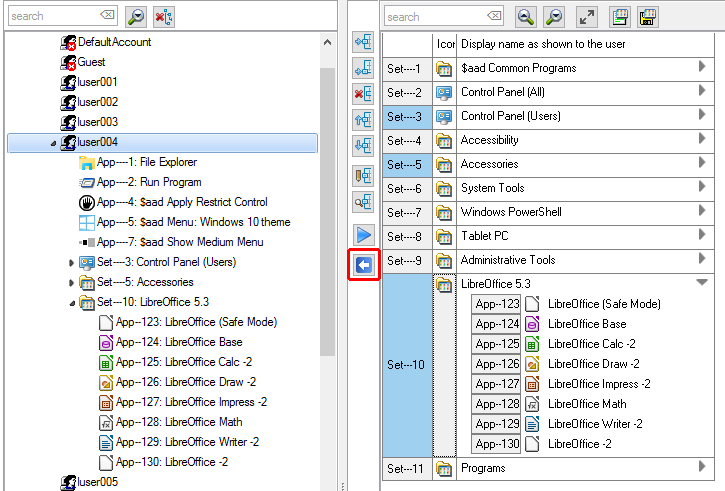Image resolution: width=725 pixels, height=491 pixels.
Task: Click the move-up tree arrow icon
Action: pyautogui.click(x=363, y=120)
